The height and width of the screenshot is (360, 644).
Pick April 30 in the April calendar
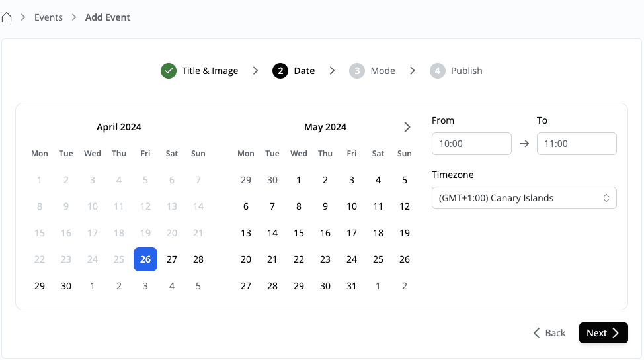pos(66,286)
